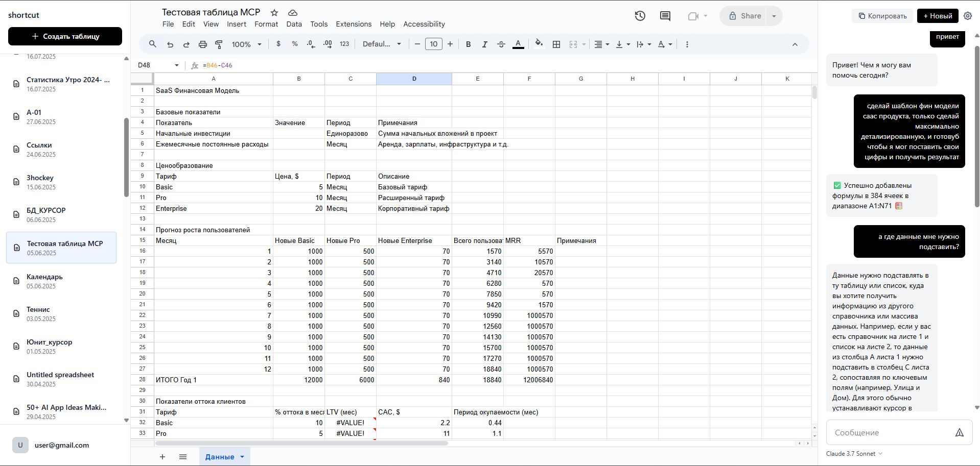Open the Extensions menu

tap(354, 24)
